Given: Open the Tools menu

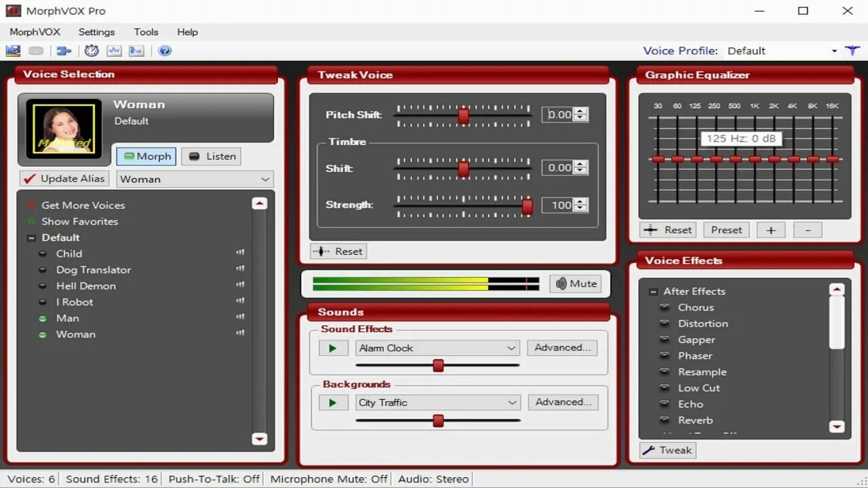Looking at the screenshot, I should 146,32.
